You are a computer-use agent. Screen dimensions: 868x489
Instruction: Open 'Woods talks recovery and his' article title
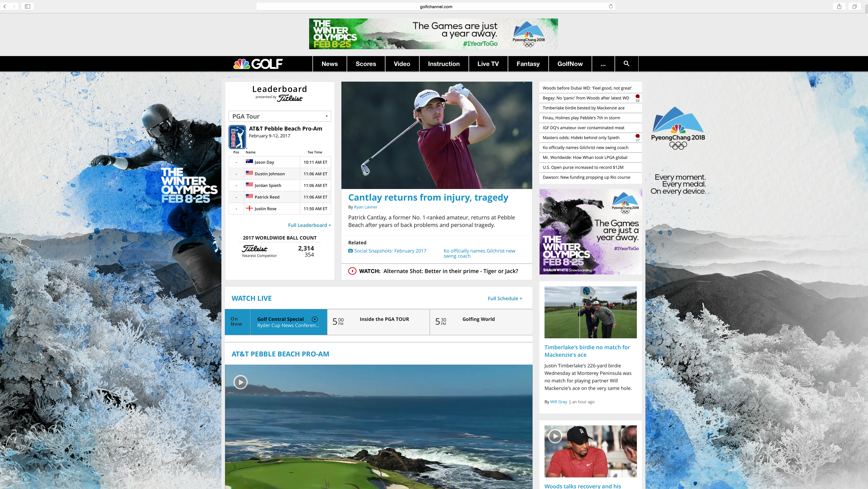pos(583,486)
